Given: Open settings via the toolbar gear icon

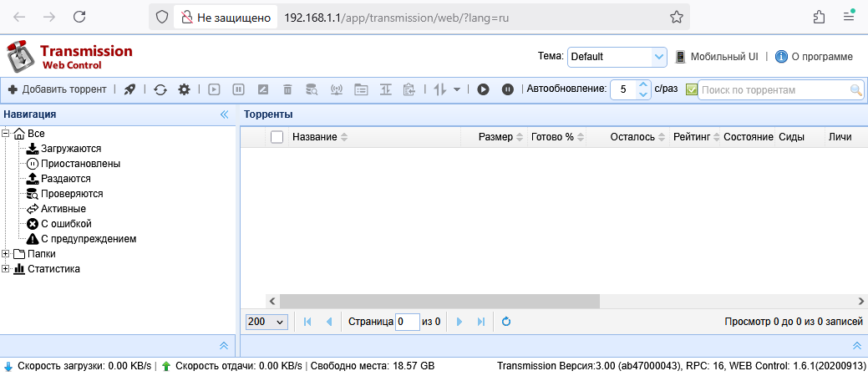Looking at the screenshot, I should pyautogui.click(x=184, y=89).
